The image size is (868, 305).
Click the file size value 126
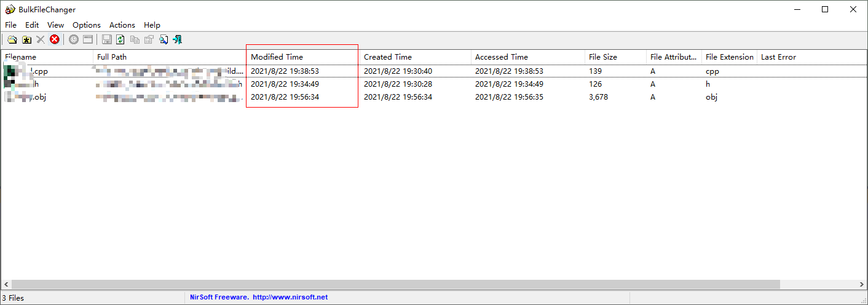(x=595, y=84)
